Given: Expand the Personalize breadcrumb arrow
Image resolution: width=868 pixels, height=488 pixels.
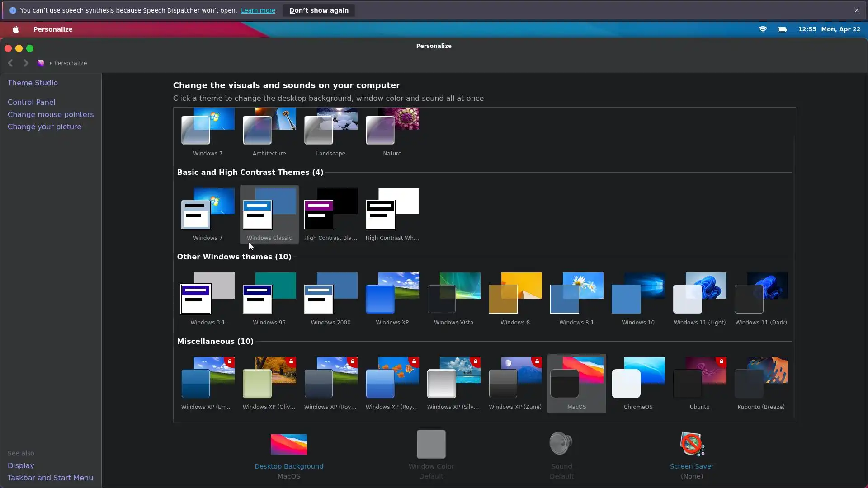Looking at the screenshot, I should [51, 63].
